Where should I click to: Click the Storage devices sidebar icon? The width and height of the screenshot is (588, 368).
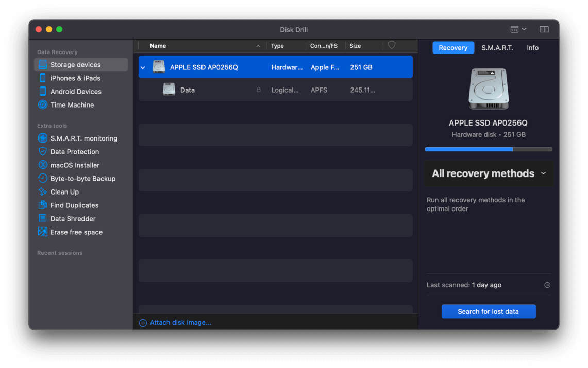43,64
